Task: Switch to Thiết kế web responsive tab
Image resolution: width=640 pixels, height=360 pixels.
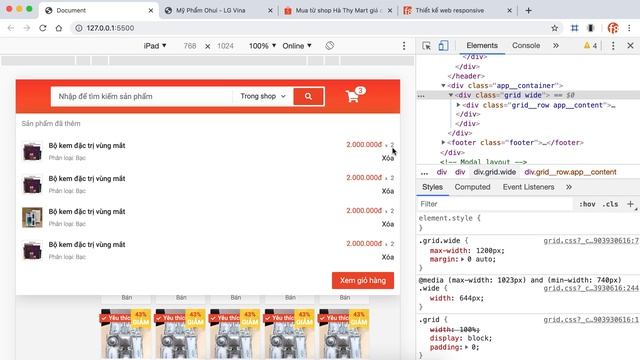Action: click(457, 11)
